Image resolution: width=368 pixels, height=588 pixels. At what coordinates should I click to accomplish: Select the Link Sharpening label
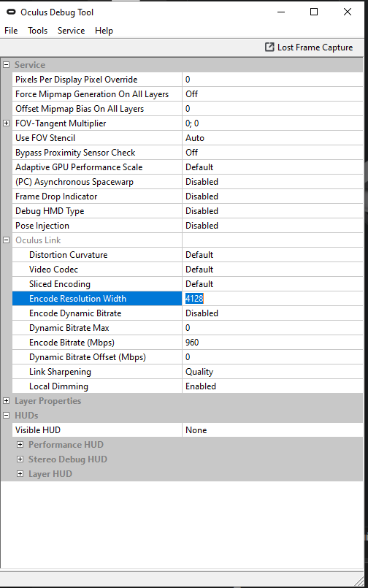coord(61,372)
